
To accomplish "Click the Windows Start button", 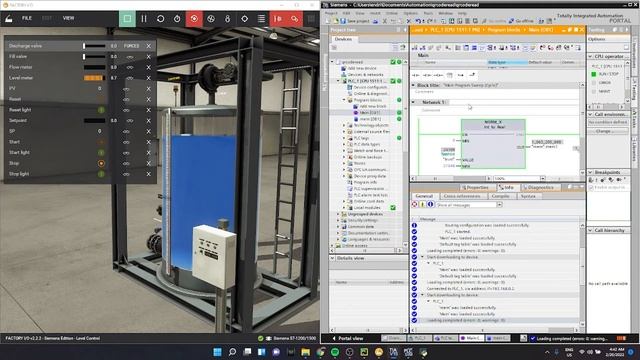I will point(218,352).
